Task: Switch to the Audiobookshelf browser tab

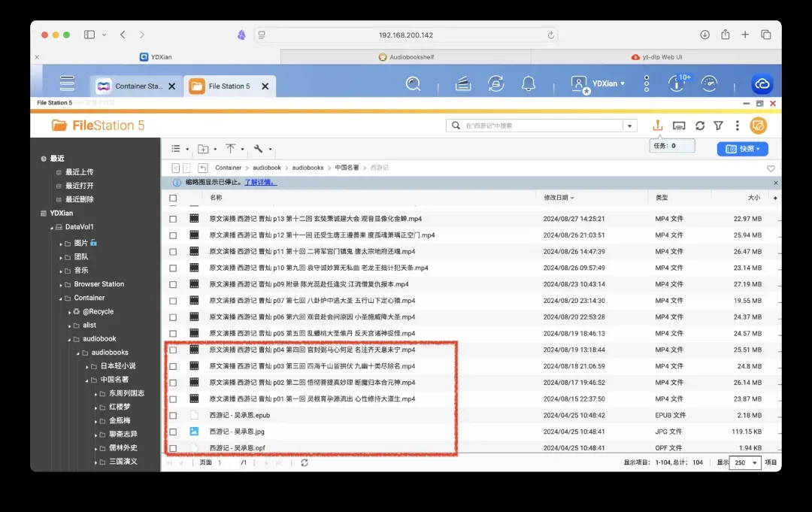Action: [x=406, y=57]
